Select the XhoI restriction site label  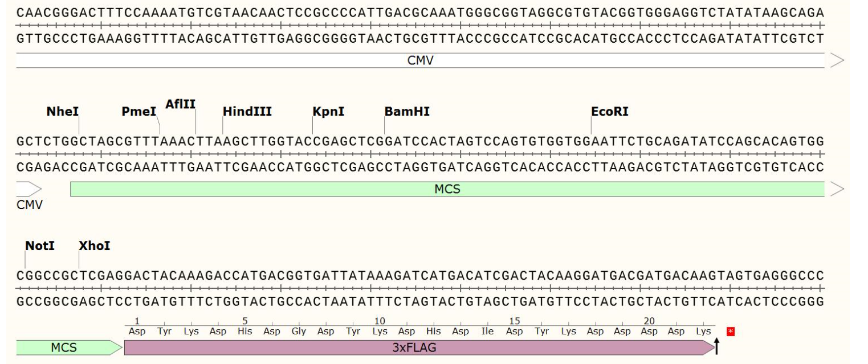point(94,247)
